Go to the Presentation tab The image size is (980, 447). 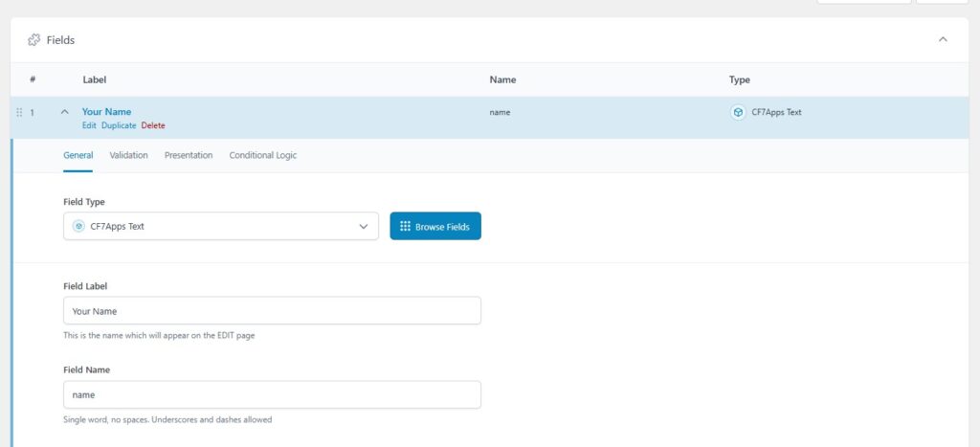point(189,155)
